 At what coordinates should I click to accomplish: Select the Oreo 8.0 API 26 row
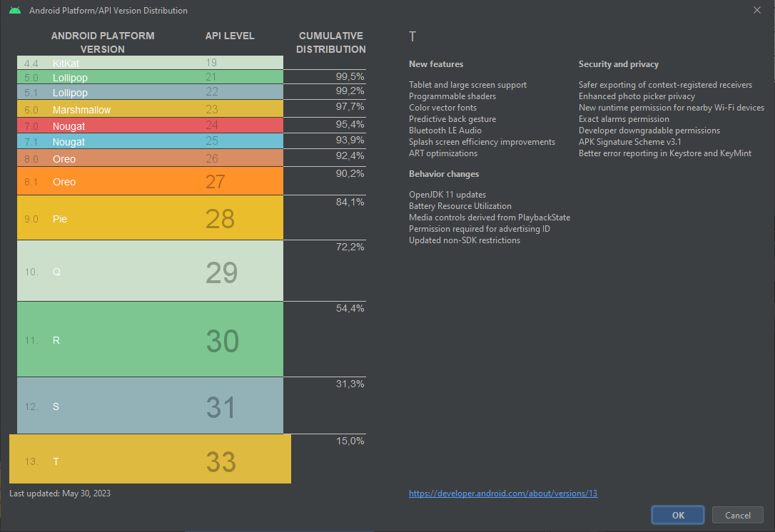[150, 158]
